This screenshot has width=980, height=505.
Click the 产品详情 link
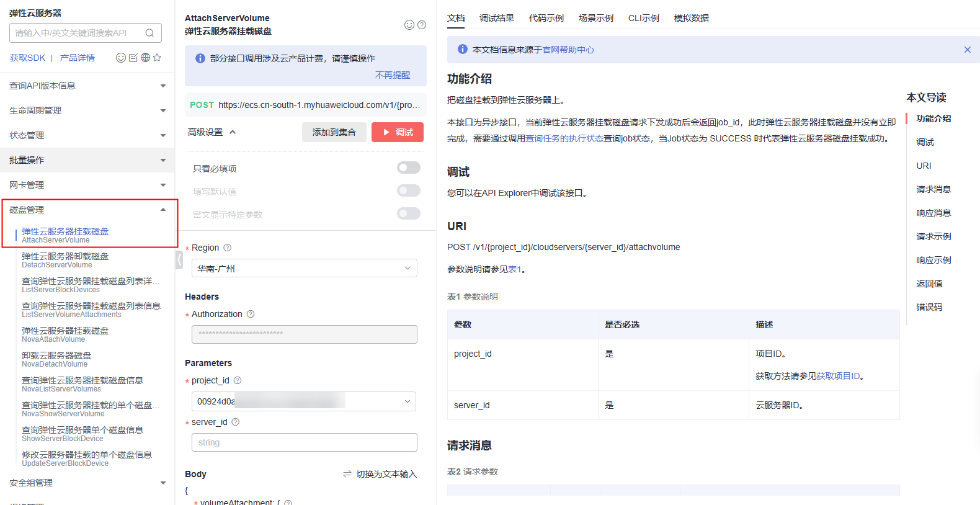coord(78,58)
